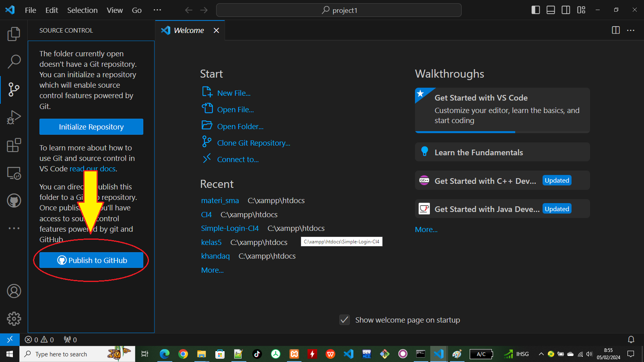Click Open File... link
Screen dimensions: 644x362
pyautogui.click(x=235, y=109)
